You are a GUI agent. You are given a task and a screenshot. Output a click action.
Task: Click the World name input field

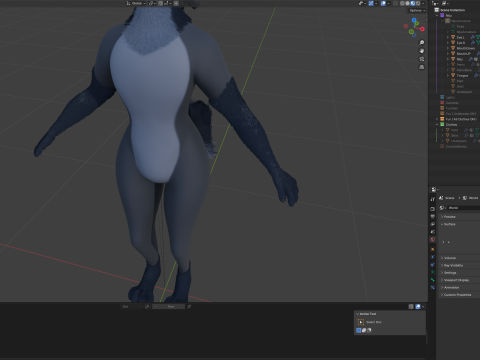coord(464,208)
